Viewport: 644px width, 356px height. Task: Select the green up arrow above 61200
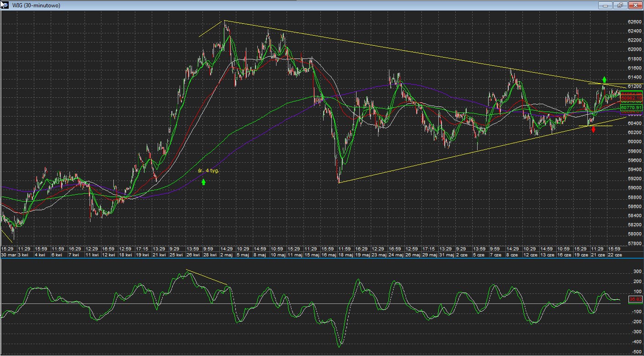click(604, 80)
